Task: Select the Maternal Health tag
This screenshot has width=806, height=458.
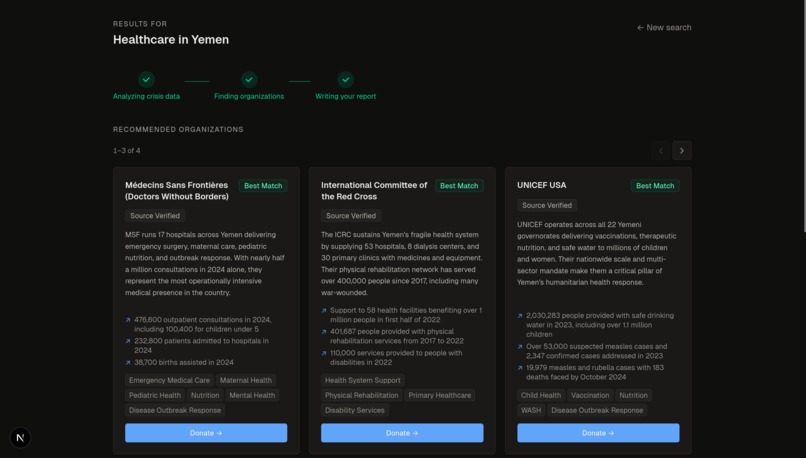Action: point(246,380)
